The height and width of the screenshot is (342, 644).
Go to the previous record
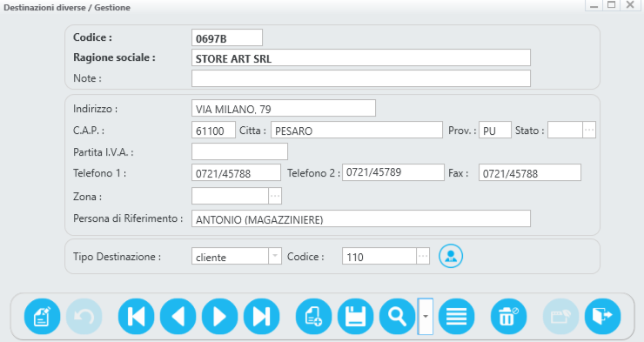(x=178, y=317)
